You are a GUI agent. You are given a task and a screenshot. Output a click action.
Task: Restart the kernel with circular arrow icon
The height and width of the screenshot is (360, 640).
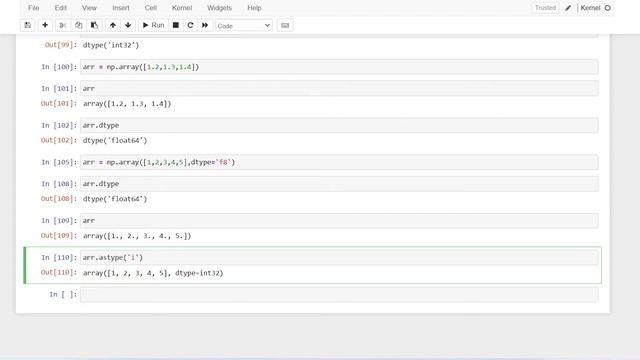click(190, 25)
